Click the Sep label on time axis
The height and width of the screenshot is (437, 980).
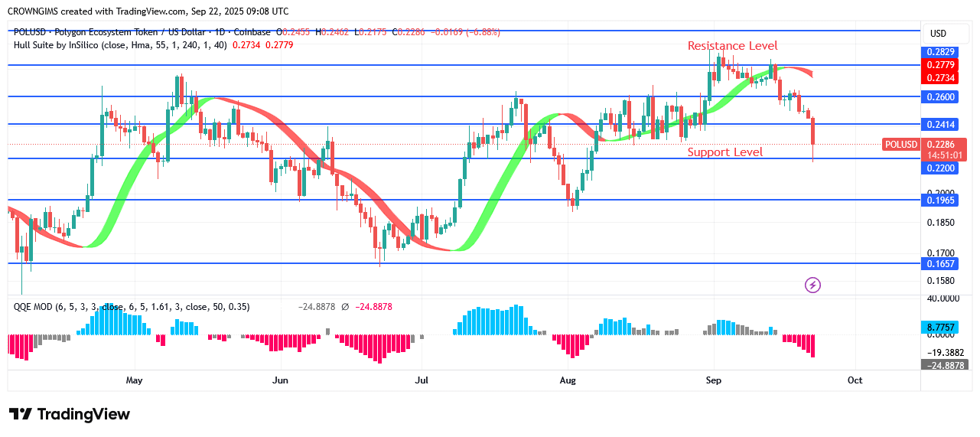pyautogui.click(x=713, y=380)
